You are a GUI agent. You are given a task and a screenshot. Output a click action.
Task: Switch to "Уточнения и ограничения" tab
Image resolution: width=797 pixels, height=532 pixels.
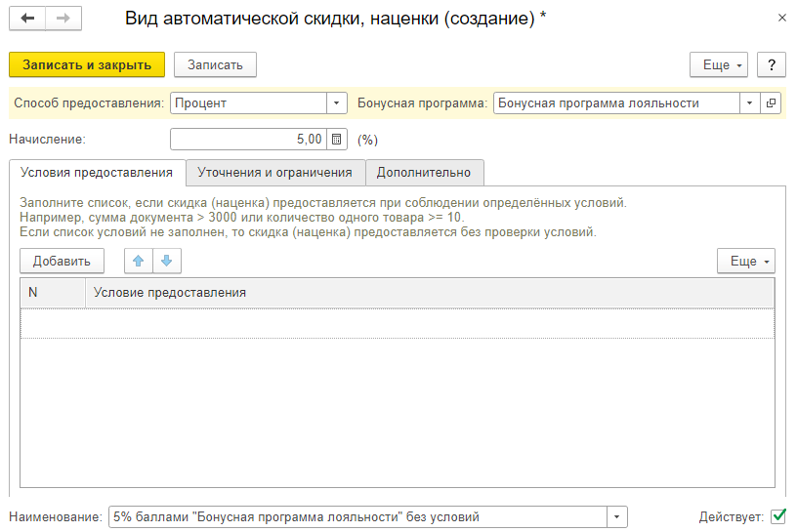275,173
